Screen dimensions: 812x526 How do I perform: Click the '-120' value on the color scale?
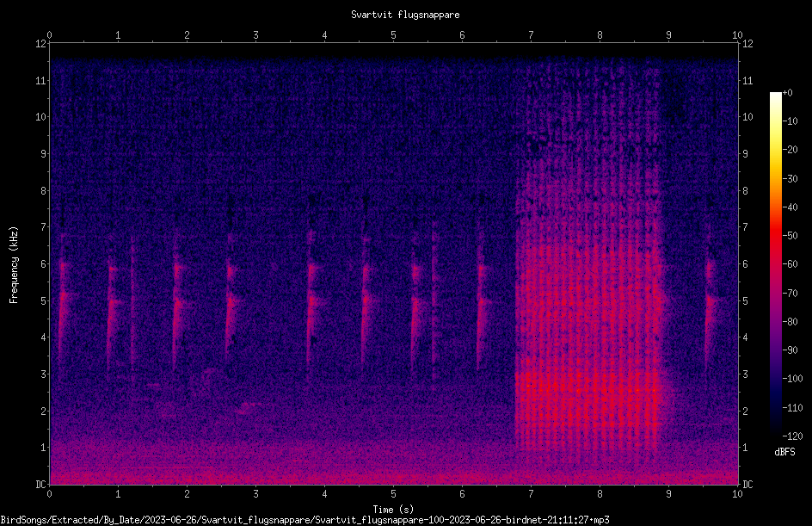792,436
